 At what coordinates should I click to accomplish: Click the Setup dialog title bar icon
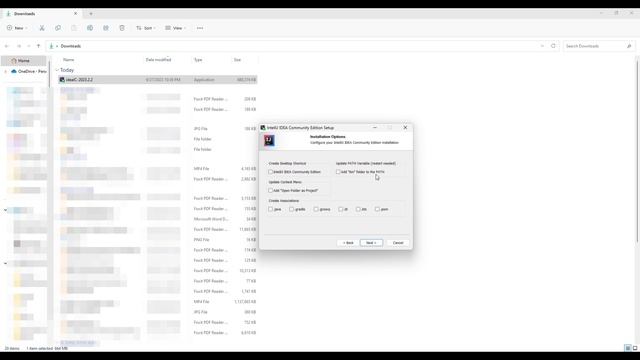coord(263,128)
